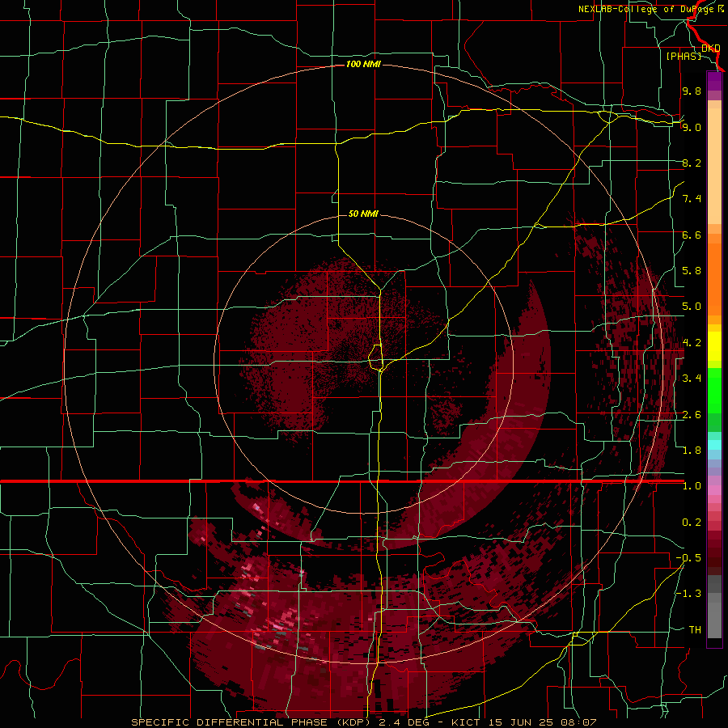Image resolution: width=728 pixels, height=728 pixels.
Task: Click the 0.2 value on the color scale
Action: pos(692,523)
